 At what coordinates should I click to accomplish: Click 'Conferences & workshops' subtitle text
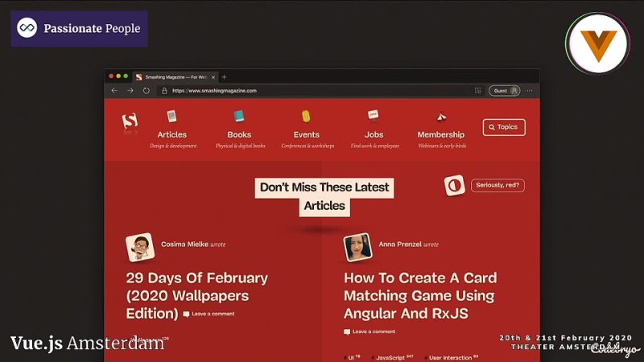[308, 146]
